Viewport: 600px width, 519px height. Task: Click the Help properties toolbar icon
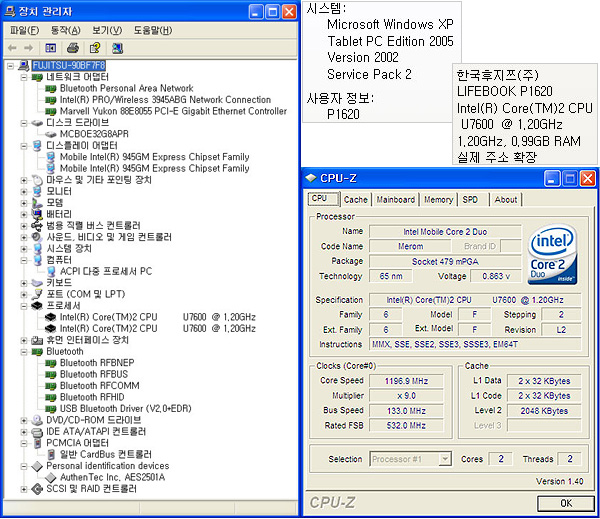(95, 48)
